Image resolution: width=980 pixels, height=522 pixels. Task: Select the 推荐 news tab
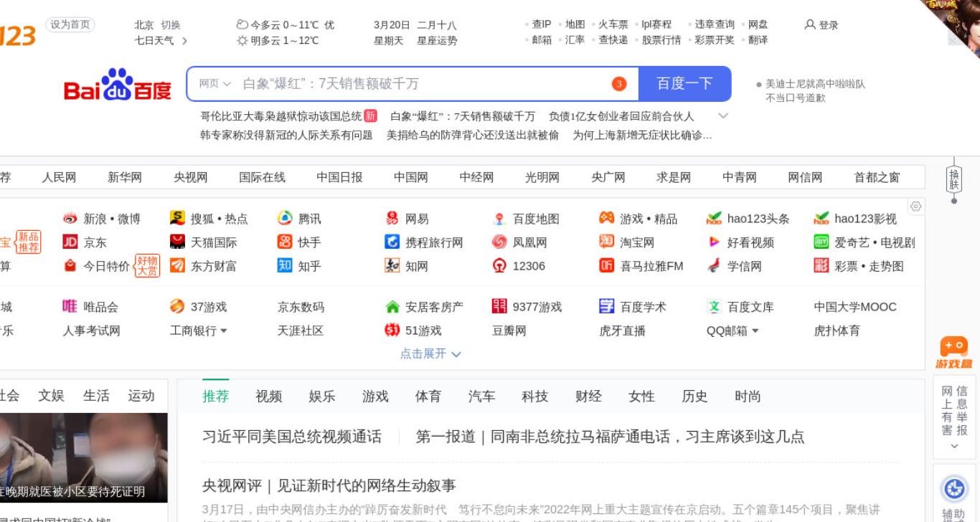pos(215,397)
